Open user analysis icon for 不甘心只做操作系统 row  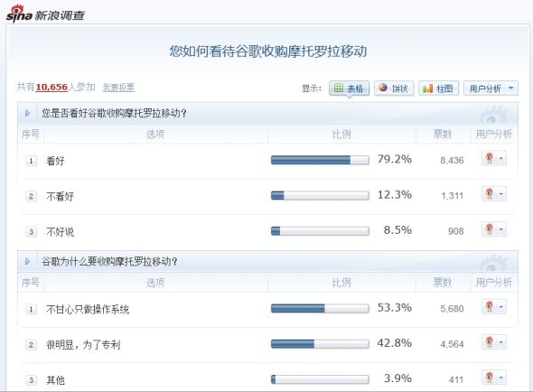point(490,307)
